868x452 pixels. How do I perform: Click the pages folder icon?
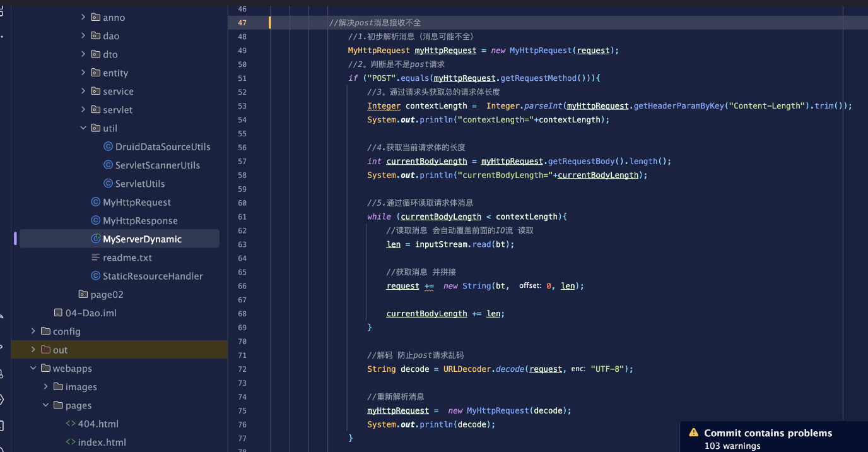pyautogui.click(x=58, y=405)
